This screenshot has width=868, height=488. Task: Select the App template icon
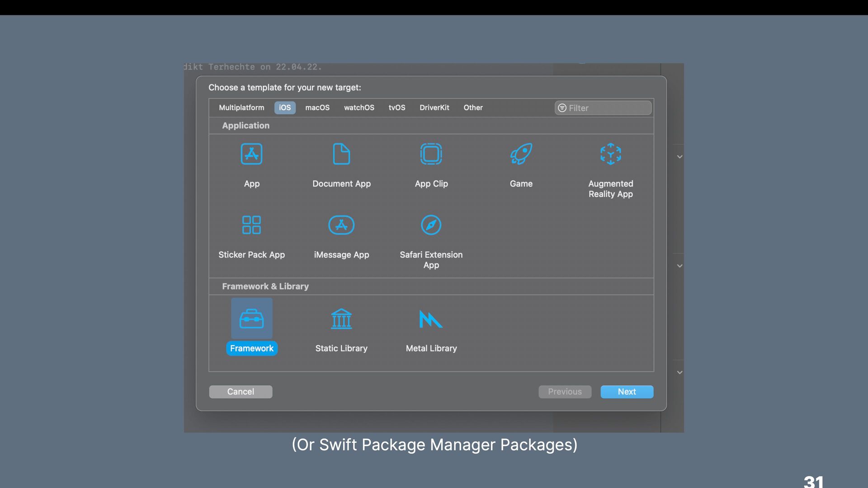point(251,154)
